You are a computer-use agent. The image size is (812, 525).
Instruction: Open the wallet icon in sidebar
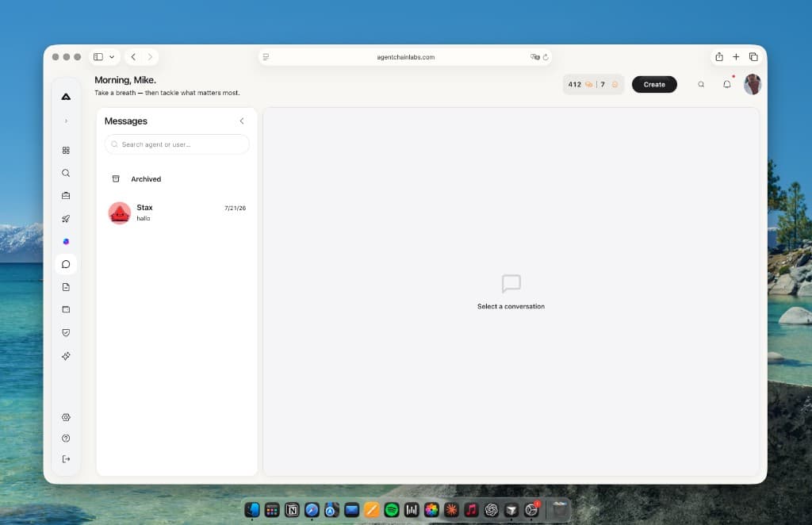[x=66, y=309]
